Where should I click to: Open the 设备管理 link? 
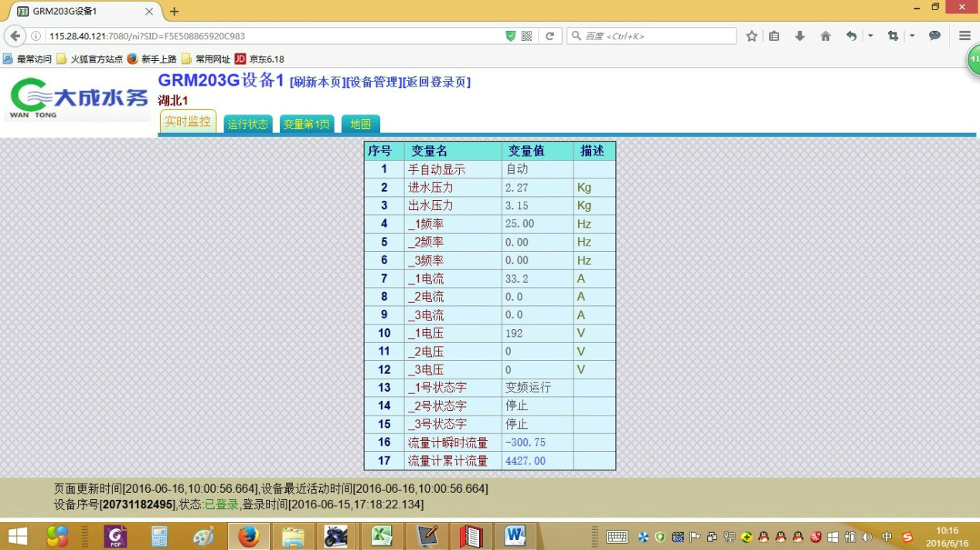coord(373,83)
